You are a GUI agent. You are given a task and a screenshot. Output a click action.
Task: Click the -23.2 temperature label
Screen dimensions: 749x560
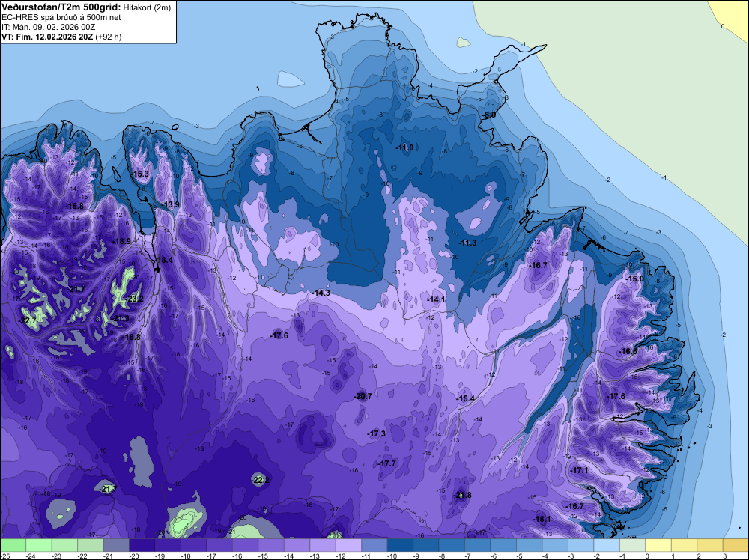point(135,299)
